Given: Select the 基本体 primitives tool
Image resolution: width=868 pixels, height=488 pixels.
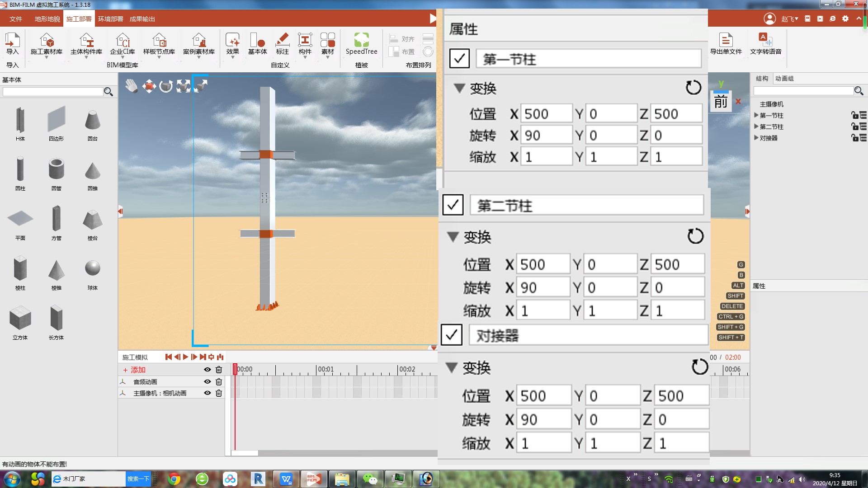Looking at the screenshot, I should 258,44.
